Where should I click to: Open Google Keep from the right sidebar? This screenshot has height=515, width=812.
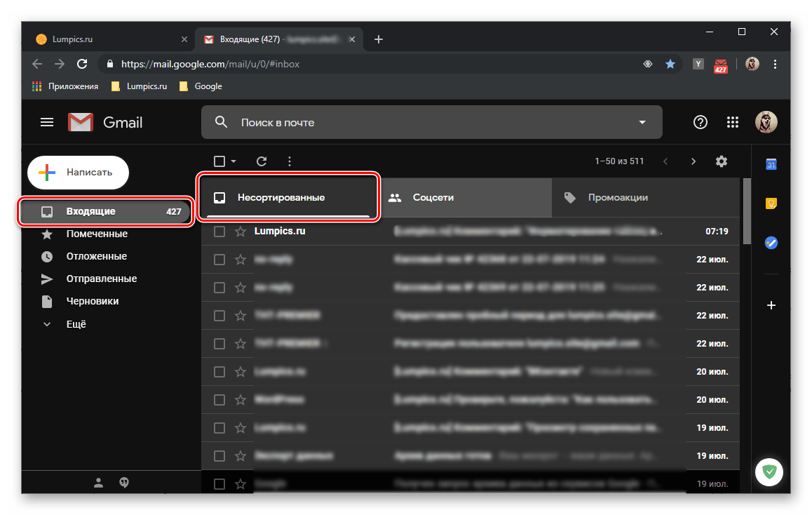click(x=771, y=203)
